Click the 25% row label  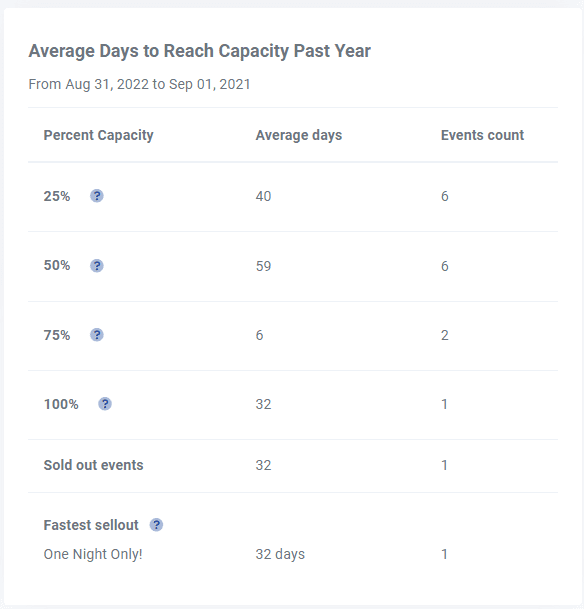coord(57,196)
